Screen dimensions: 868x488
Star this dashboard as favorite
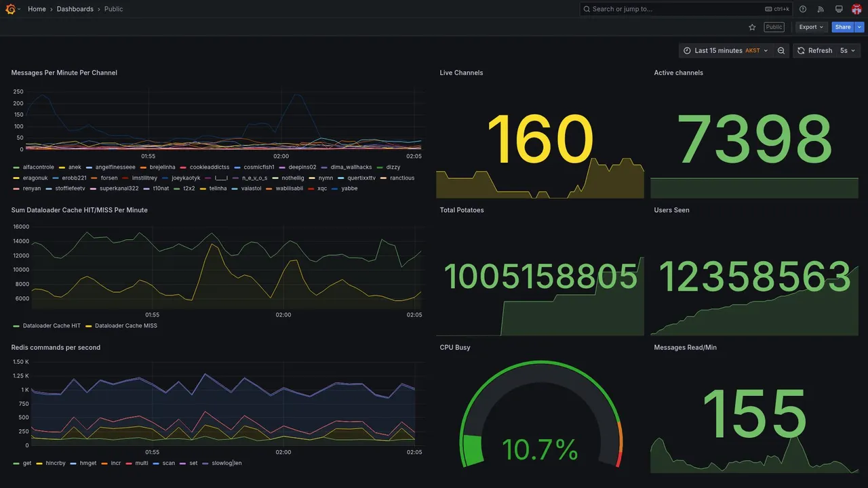tap(752, 27)
